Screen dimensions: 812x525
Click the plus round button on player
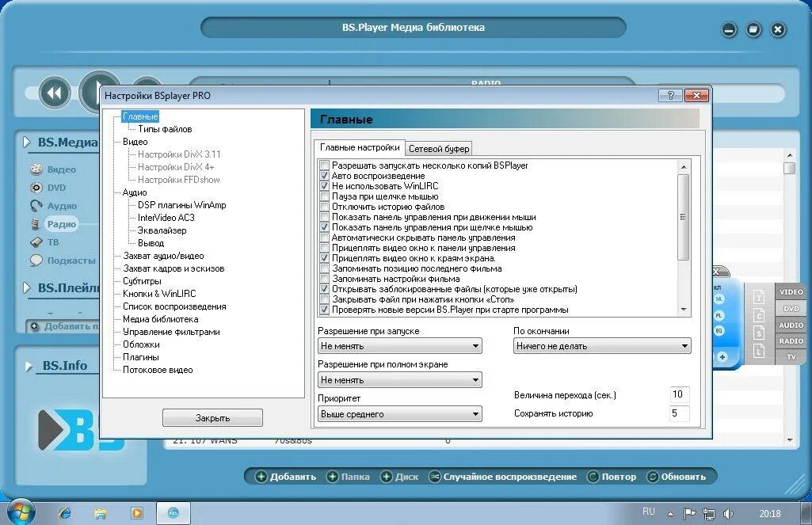[722, 356]
